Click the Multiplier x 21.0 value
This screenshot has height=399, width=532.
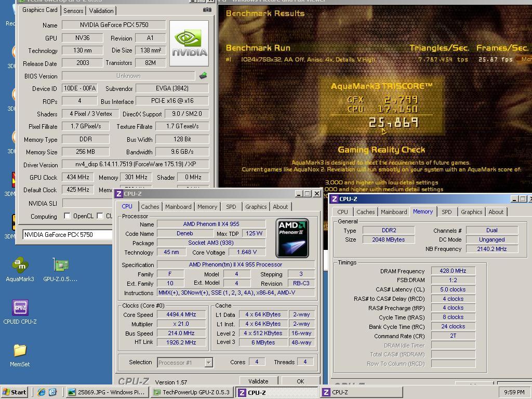pyautogui.click(x=181, y=324)
